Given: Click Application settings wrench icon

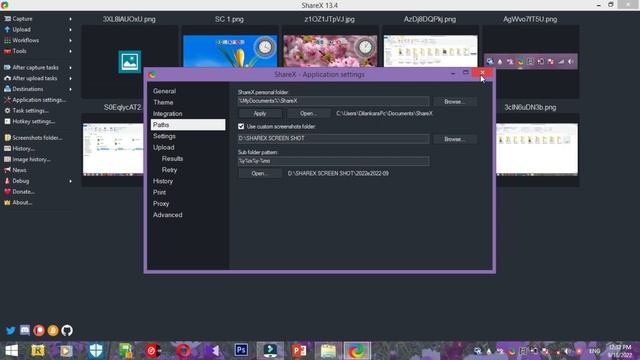Looking at the screenshot, I should (7, 100).
